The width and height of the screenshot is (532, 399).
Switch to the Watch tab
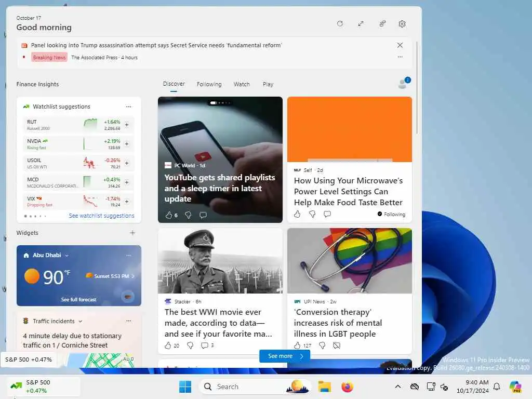[x=242, y=84]
